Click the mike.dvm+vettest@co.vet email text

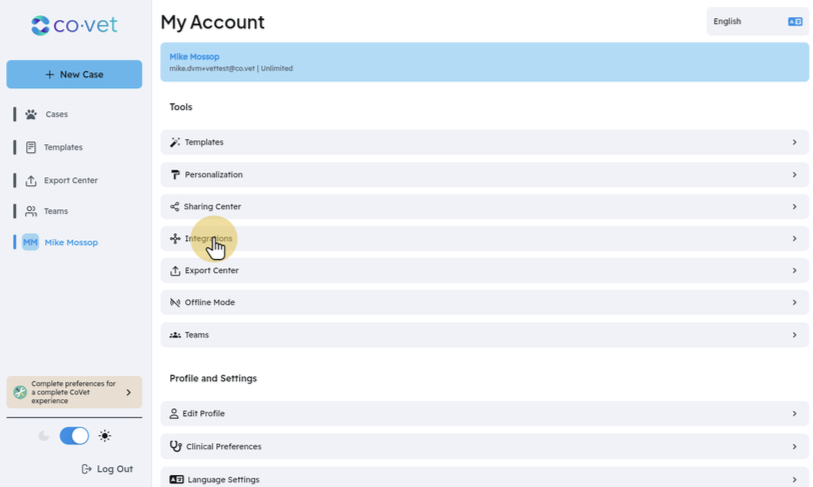click(x=212, y=68)
